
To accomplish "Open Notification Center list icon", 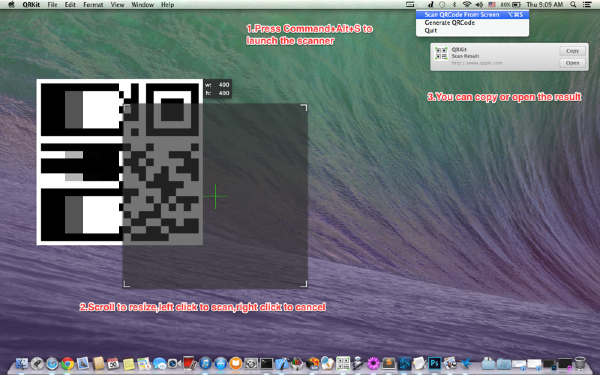I will (587, 5).
